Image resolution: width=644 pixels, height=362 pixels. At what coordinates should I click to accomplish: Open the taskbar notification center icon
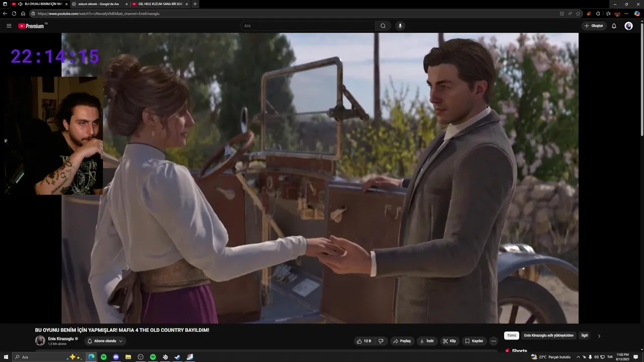coord(636,357)
